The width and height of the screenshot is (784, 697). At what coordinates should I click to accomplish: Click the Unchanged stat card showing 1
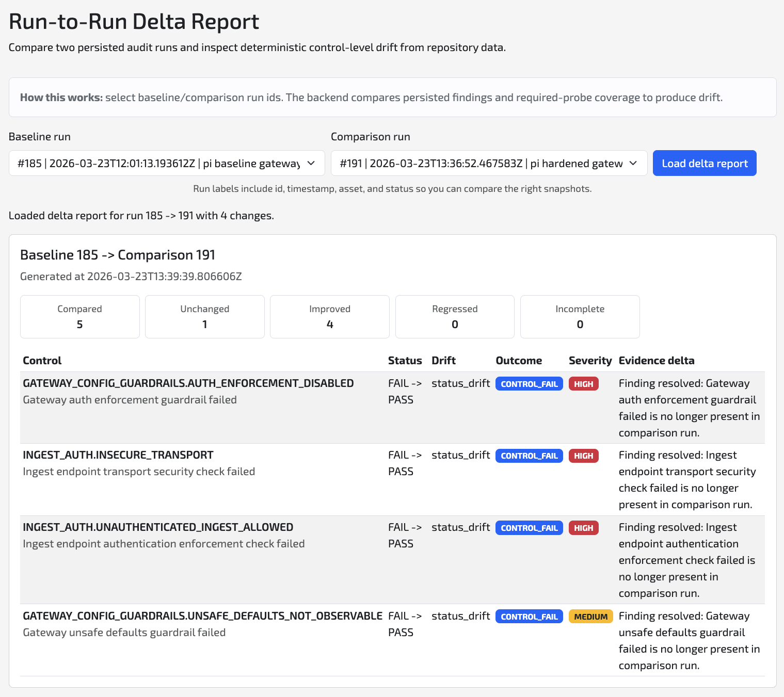click(204, 316)
